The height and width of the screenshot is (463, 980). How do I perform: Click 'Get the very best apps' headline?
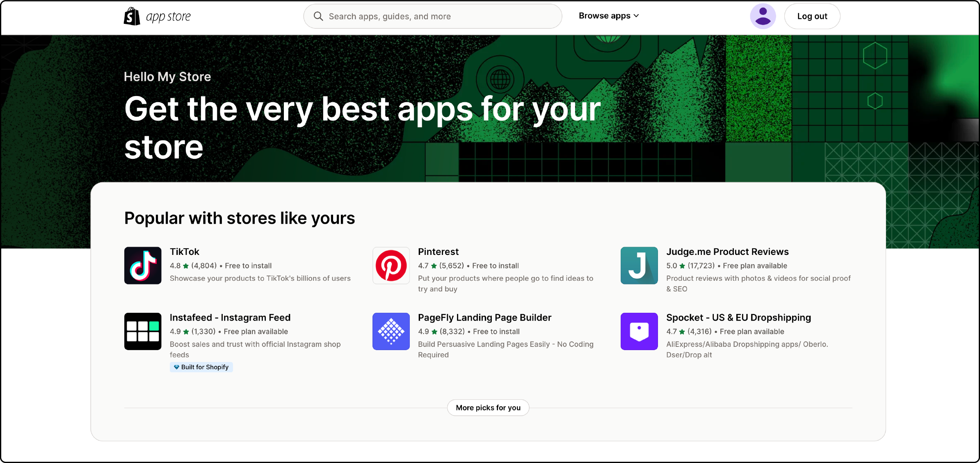pos(362,128)
